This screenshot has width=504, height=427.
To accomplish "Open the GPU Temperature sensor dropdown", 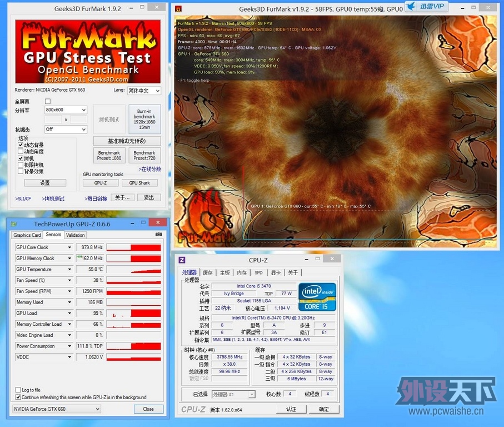I will (x=69, y=269).
